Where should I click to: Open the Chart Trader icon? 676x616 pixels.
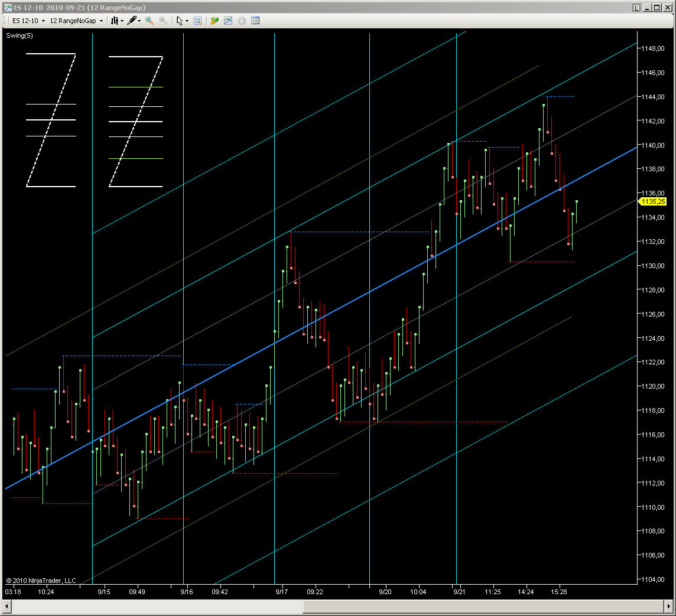click(x=214, y=21)
